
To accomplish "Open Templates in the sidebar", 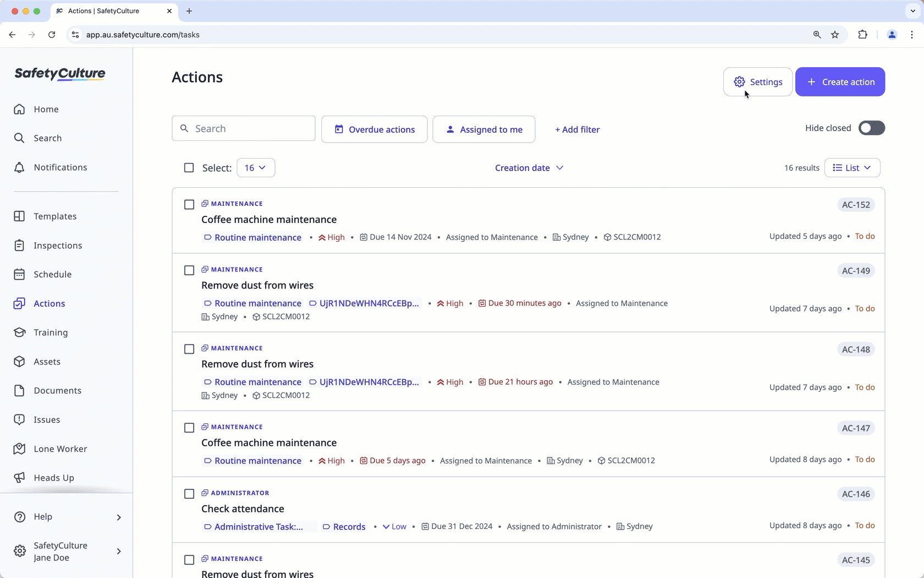I will (x=55, y=216).
